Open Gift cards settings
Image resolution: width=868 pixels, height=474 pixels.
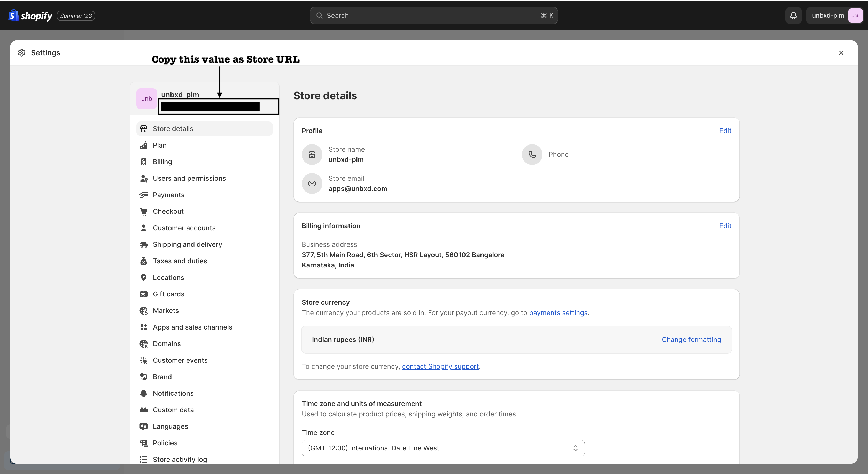click(x=205, y=294)
